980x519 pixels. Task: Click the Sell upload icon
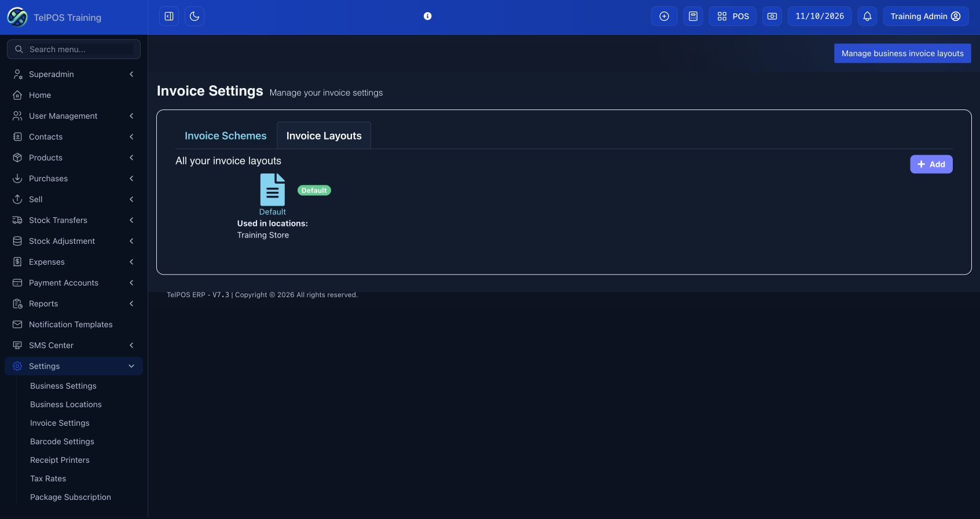(17, 199)
